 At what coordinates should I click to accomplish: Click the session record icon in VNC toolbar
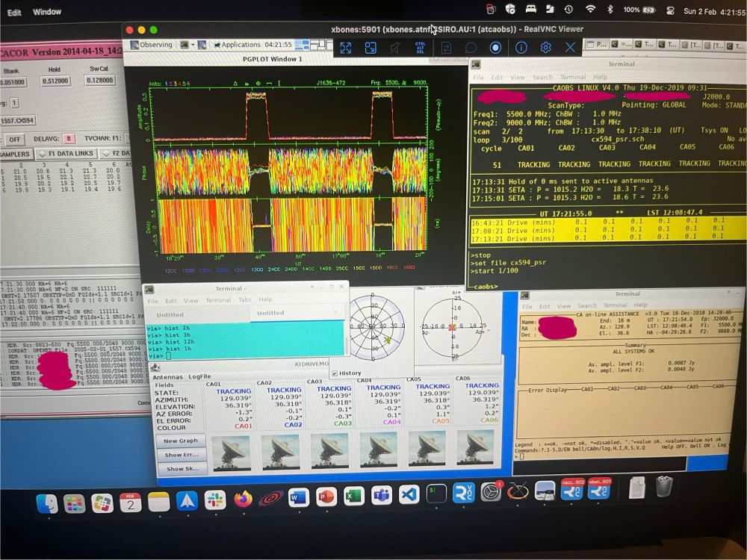[495, 48]
